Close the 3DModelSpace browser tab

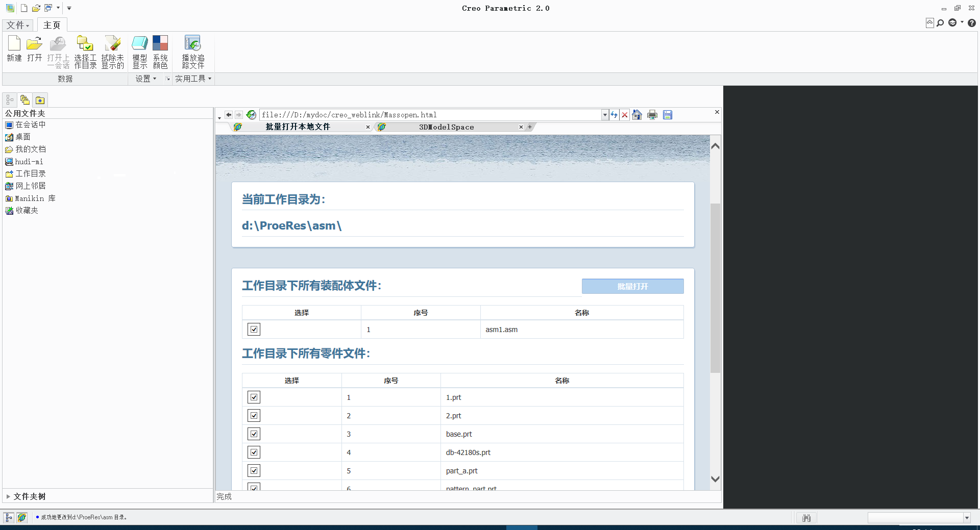pyautogui.click(x=521, y=127)
